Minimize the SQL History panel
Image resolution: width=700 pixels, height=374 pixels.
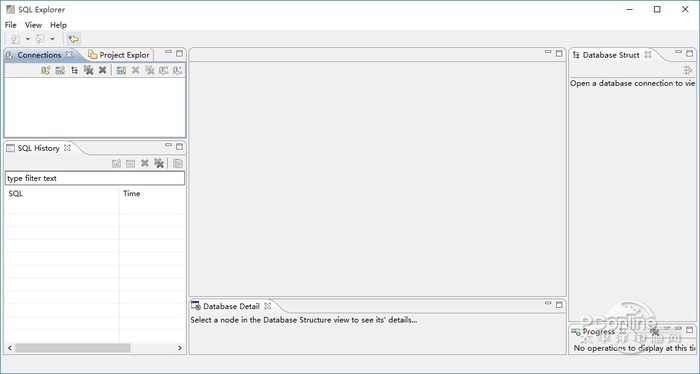168,145
